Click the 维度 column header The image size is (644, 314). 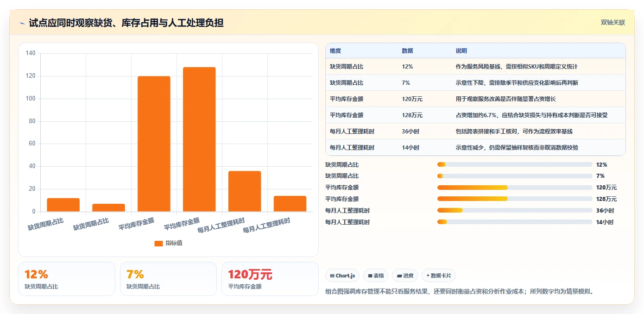coord(335,51)
